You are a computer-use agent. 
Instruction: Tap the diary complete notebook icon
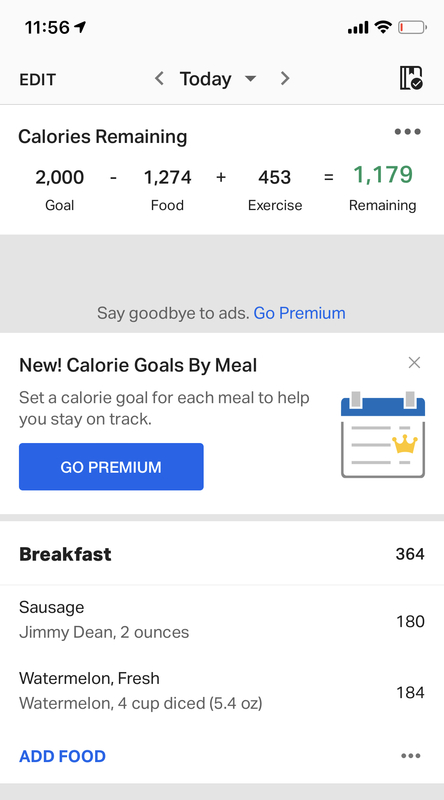411,78
